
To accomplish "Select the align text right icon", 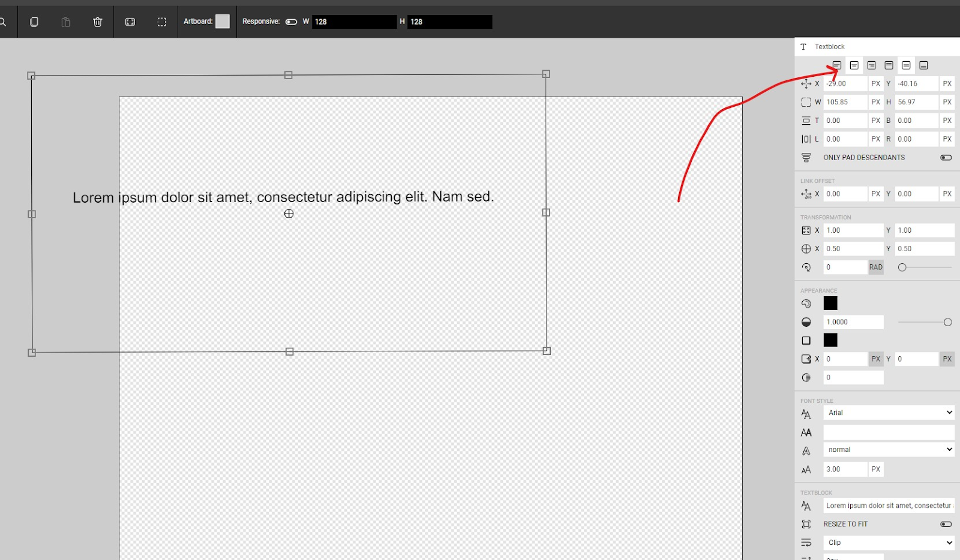I will [x=872, y=65].
